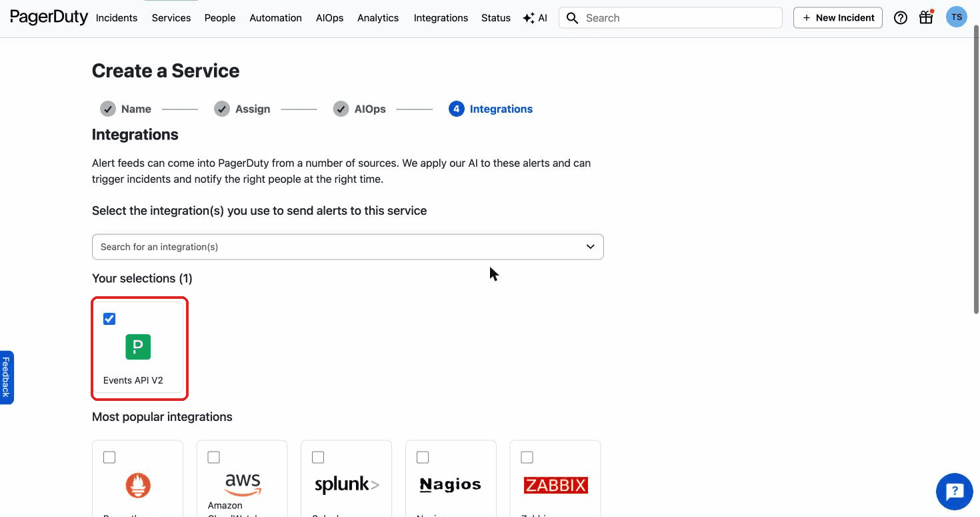The height and width of the screenshot is (517, 980).
Task: Click the Most popular integrations heading
Action: click(162, 417)
